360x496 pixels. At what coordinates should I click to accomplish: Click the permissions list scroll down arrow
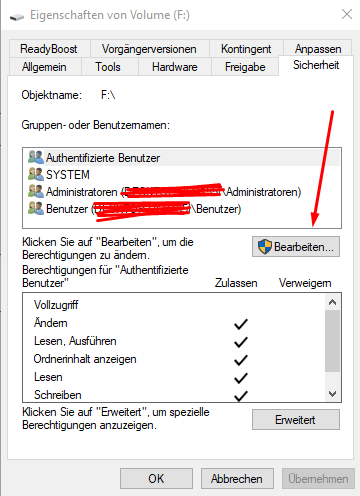click(332, 394)
